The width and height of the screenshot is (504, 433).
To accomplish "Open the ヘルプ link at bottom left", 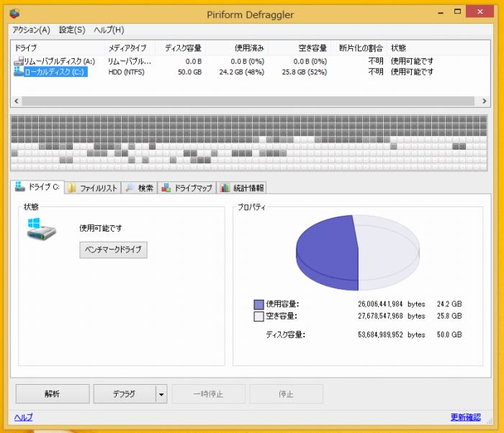I will 23,417.
